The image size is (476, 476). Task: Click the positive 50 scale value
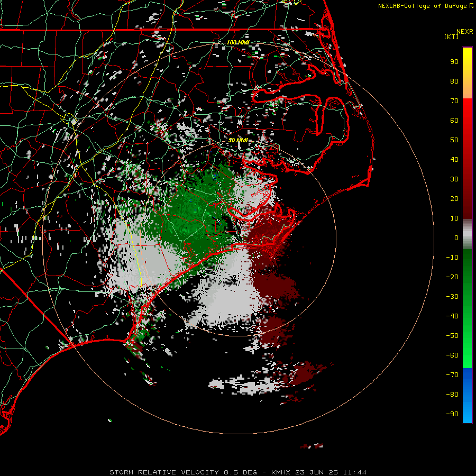coord(454,140)
